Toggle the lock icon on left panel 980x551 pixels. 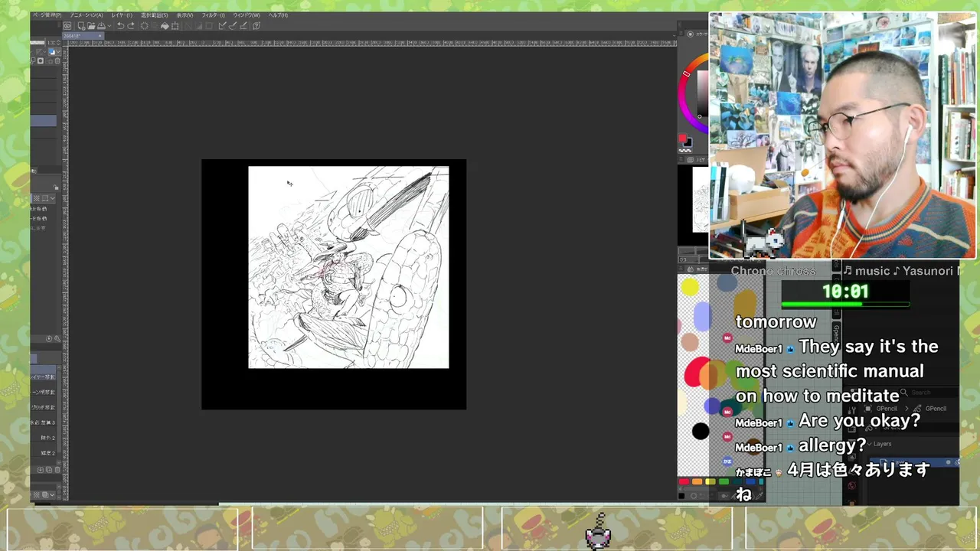[56, 187]
